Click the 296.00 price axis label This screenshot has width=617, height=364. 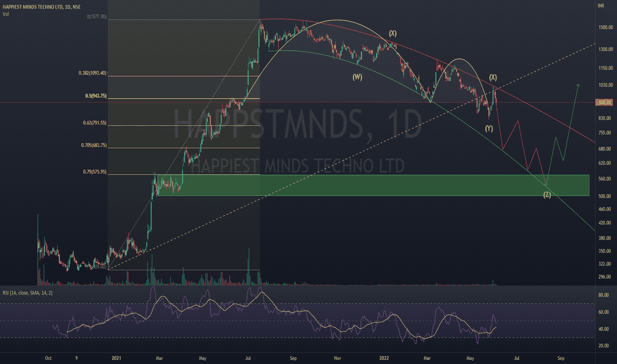click(x=606, y=277)
